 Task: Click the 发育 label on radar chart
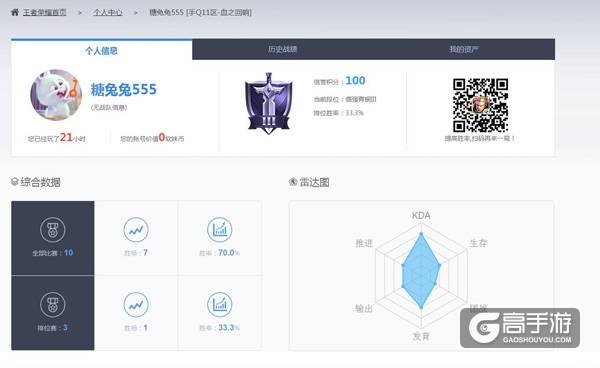pos(421,337)
